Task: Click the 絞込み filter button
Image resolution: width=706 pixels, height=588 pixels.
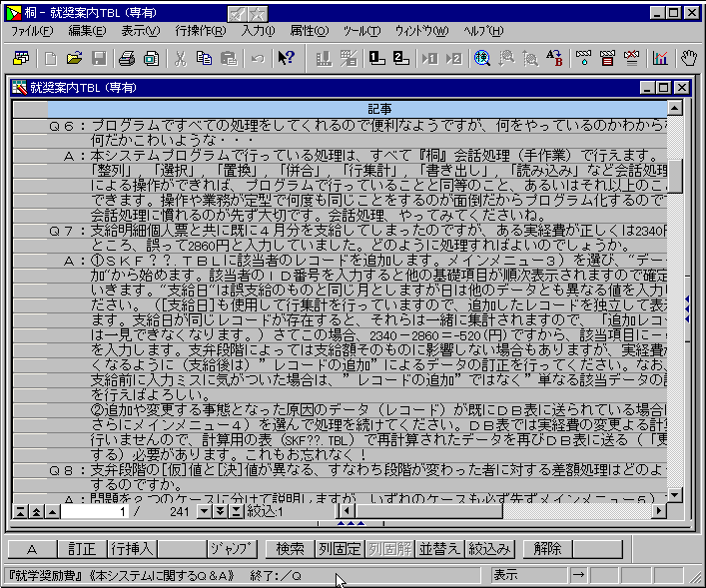Action: click(490, 548)
